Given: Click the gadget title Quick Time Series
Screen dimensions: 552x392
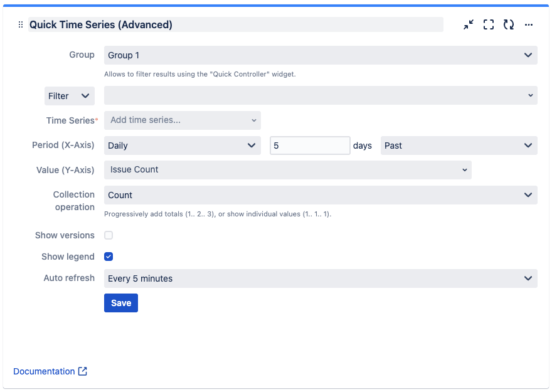Looking at the screenshot, I should (101, 25).
